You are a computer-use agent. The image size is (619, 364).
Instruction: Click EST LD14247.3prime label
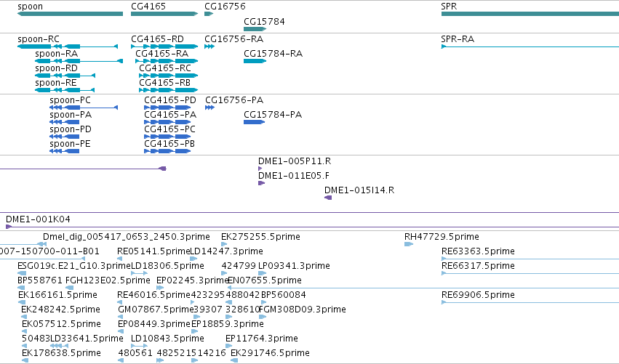pyautogui.click(x=227, y=251)
